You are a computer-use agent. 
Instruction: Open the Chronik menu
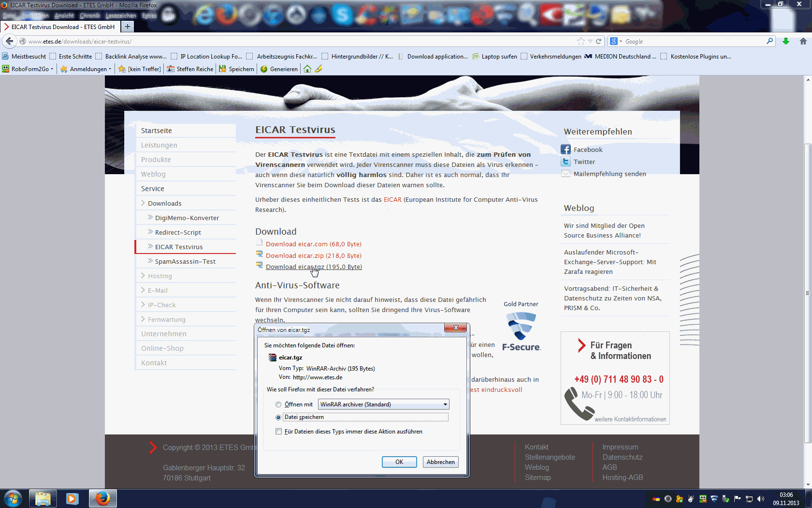click(x=89, y=16)
